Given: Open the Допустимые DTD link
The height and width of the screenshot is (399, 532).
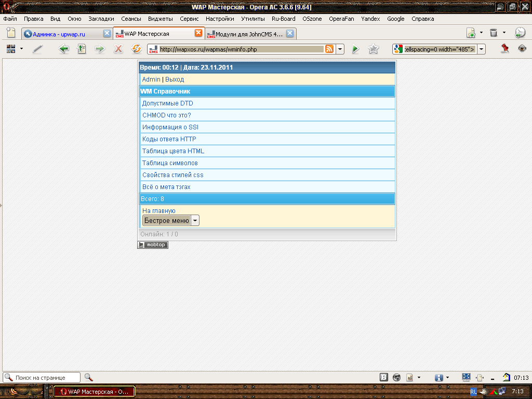Looking at the screenshot, I should pyautogui.click(x=167, y=103).
